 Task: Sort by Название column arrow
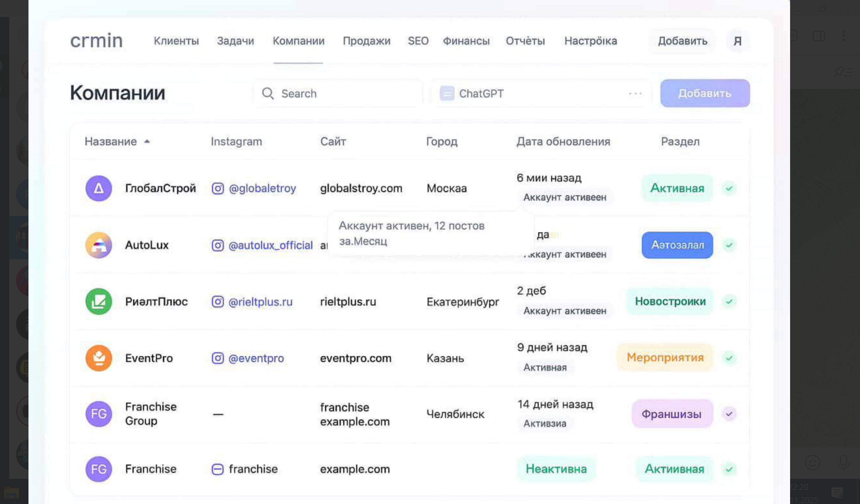(147, 141)
